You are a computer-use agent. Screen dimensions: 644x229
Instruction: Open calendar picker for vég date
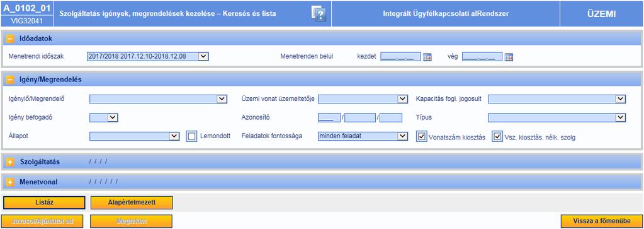(x=509, y=57)
